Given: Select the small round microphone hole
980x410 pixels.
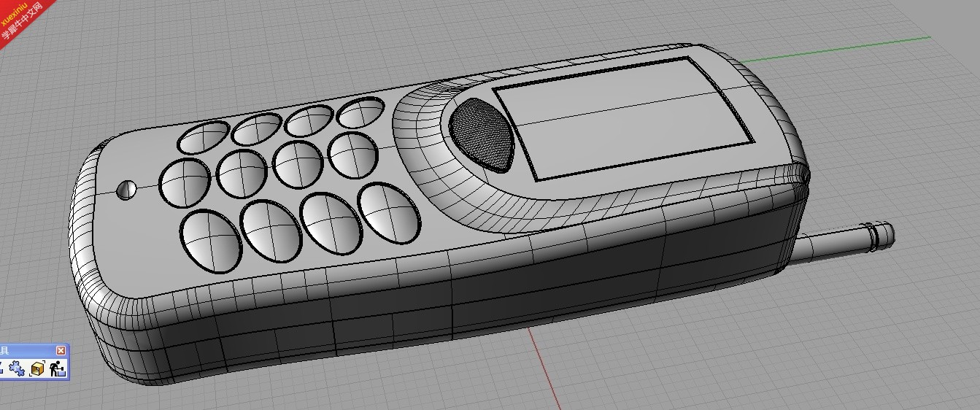Looking at the screenshot, I should (126, 189).
